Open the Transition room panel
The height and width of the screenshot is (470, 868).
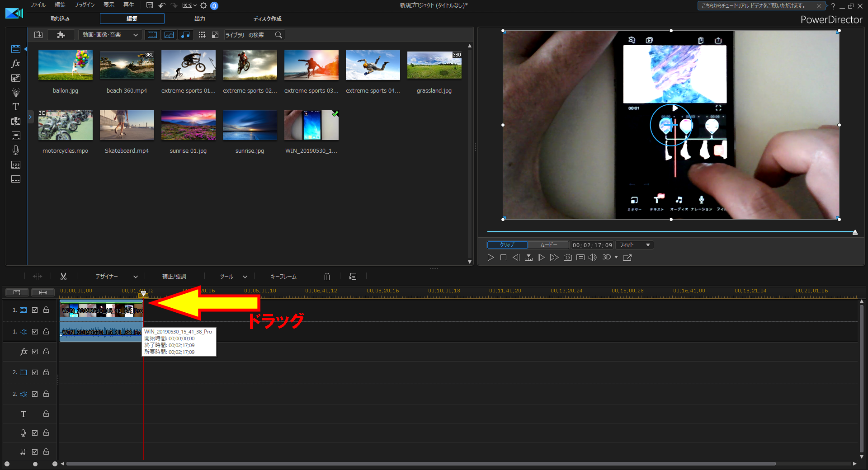pyautogui.click(x=15, y=122)
